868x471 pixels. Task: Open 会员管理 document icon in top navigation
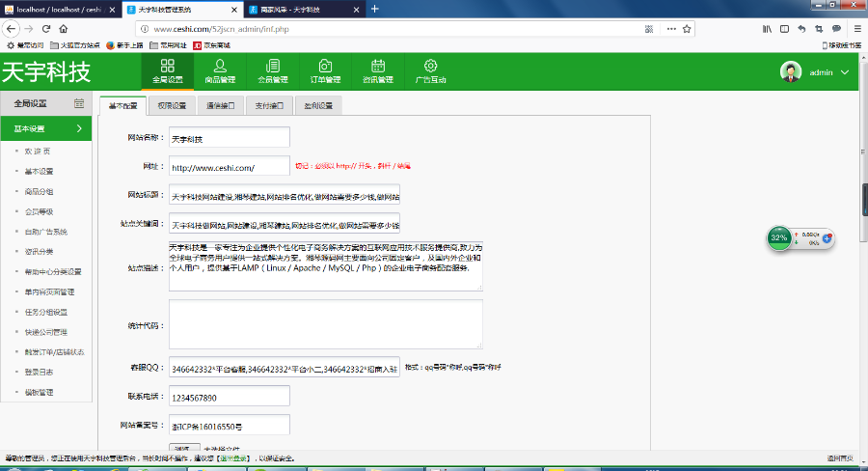coord(272,66)
